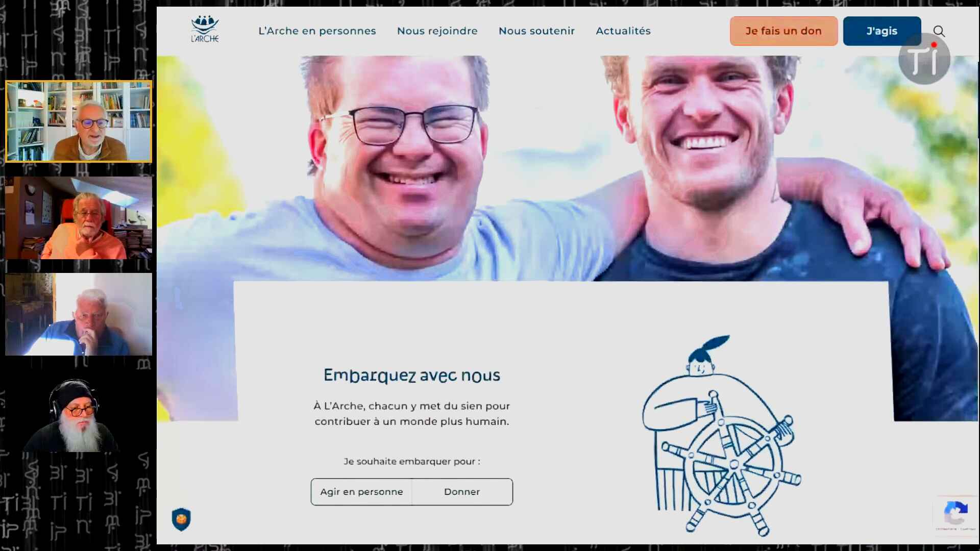Click the Embarquez avec nous heading
Screen dimensions: 980x551
[412, 375]
